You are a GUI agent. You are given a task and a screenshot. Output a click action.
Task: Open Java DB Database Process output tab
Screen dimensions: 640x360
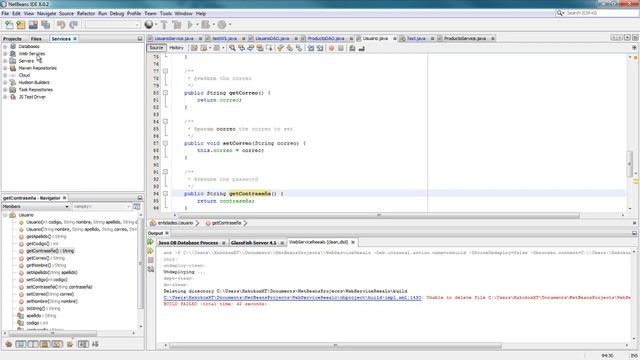point(188,243)
